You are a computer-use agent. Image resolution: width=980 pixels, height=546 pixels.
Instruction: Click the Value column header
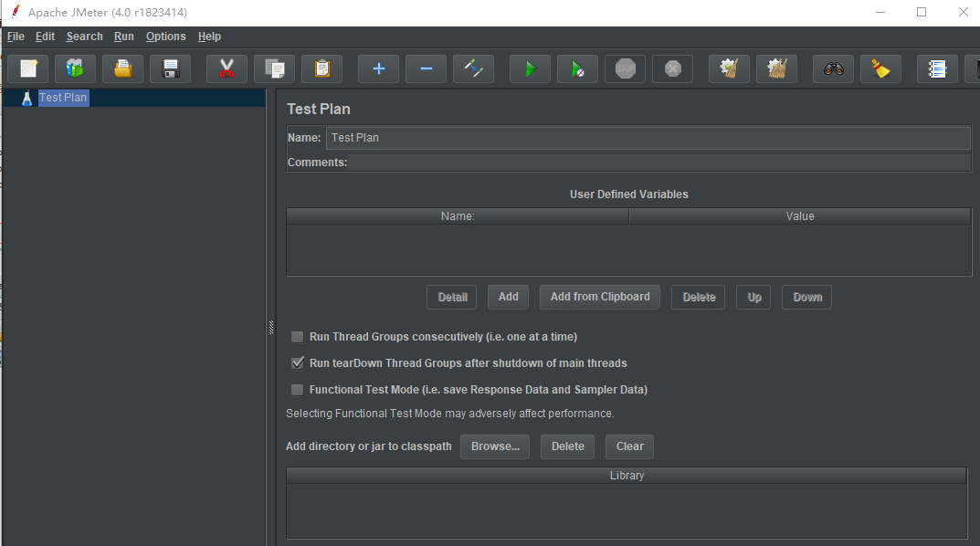point(800,216)
